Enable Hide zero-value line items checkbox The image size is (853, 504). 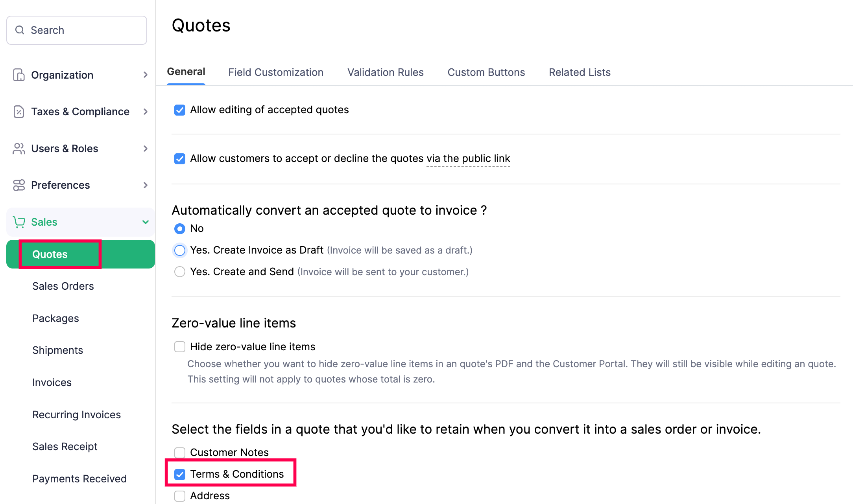point(180,347)
